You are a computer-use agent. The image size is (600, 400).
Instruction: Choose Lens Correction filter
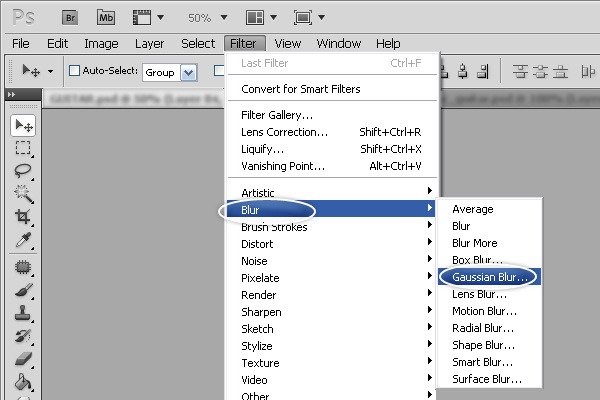point(332,132)
